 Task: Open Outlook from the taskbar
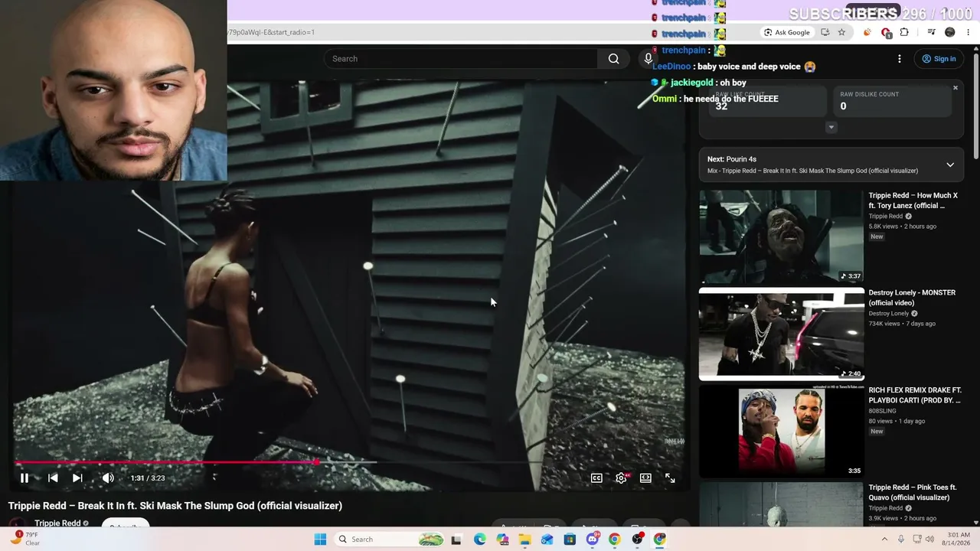click(547, 540)
